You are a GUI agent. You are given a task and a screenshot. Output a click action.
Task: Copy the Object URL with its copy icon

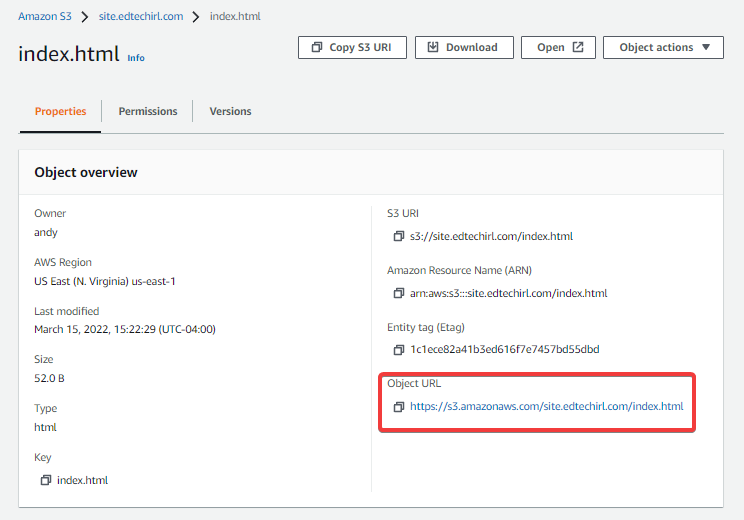click(399, 407)
